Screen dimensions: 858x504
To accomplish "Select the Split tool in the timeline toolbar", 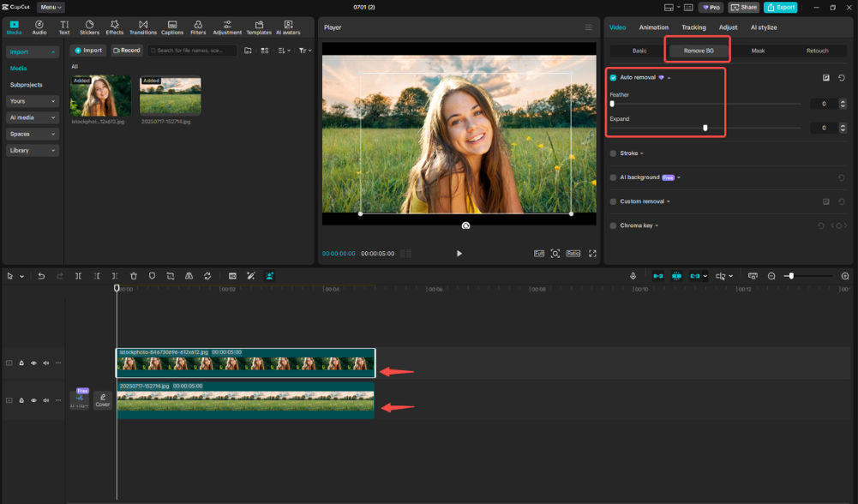I will [x=78, y=276].
